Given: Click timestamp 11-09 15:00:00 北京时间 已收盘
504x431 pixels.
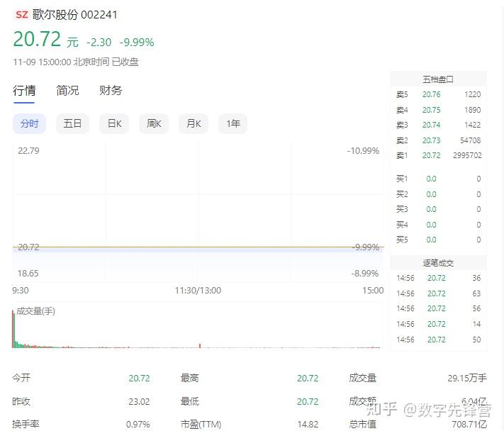Looking at the screenshot, I should (x=76, y=62).
